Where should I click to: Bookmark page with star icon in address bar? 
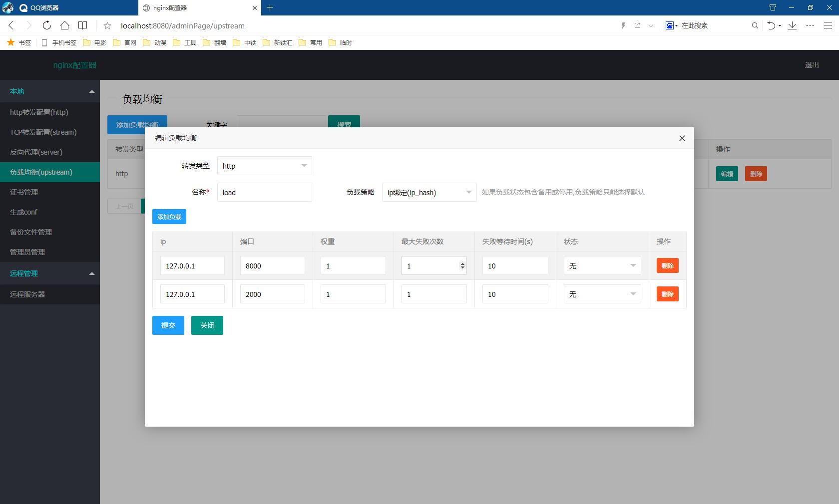coord(107,25)
